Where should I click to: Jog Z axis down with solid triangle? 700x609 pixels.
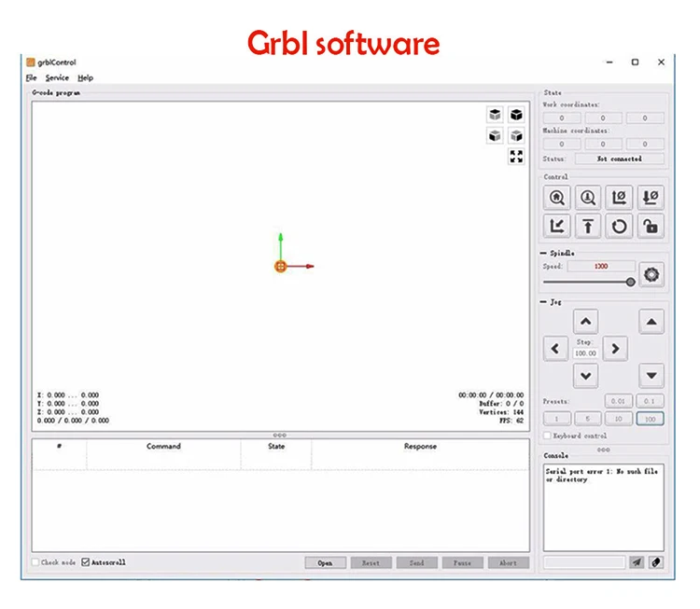[651, 376]
